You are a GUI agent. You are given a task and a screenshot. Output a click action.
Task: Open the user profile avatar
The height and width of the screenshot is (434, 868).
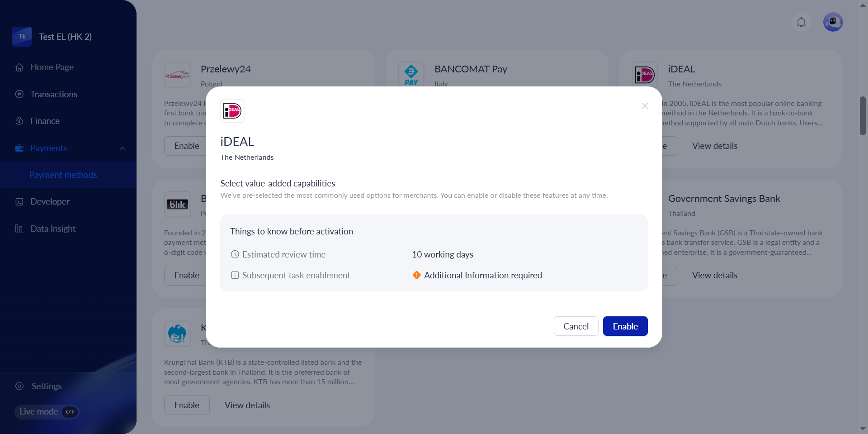pos(833,22)
